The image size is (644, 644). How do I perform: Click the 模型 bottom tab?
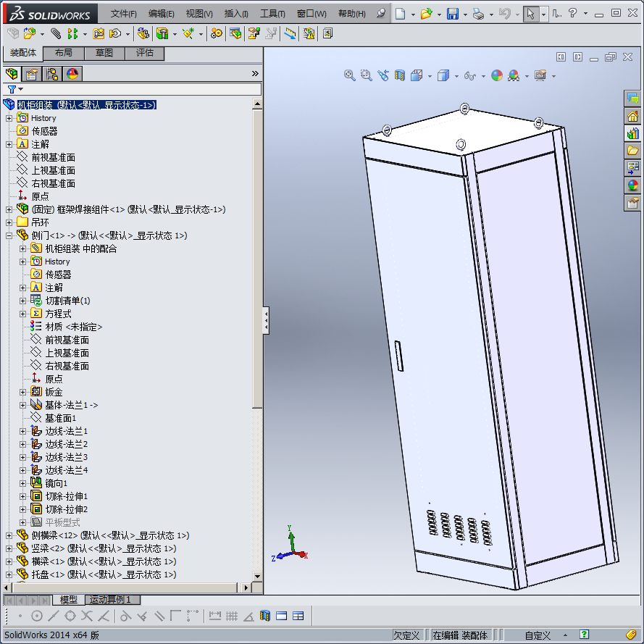point(68,600)
